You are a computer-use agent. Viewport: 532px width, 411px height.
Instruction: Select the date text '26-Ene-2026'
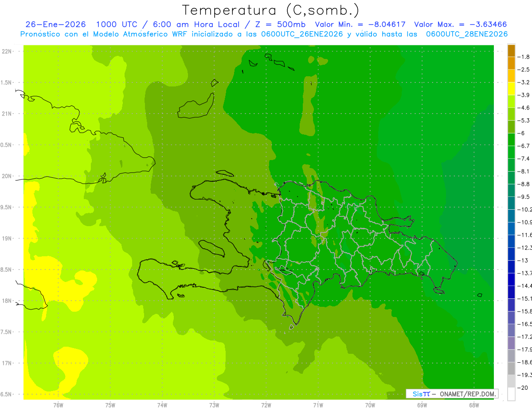pos(55,24)
